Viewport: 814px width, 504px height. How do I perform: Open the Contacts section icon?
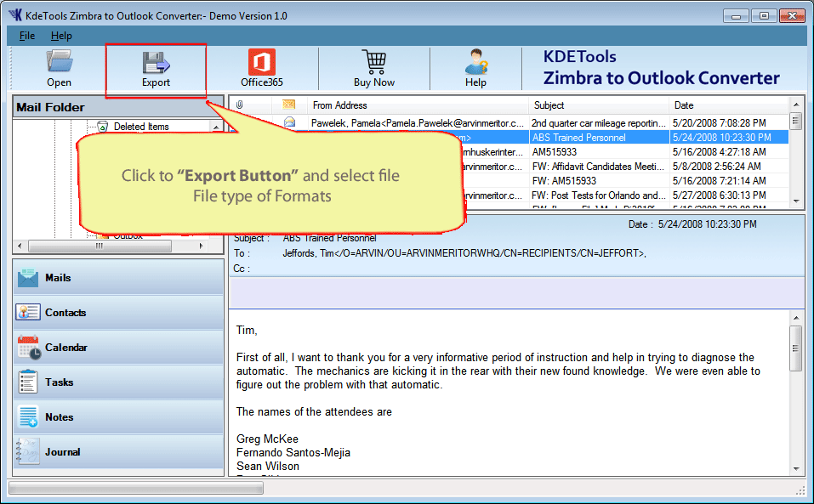point(27,313)
